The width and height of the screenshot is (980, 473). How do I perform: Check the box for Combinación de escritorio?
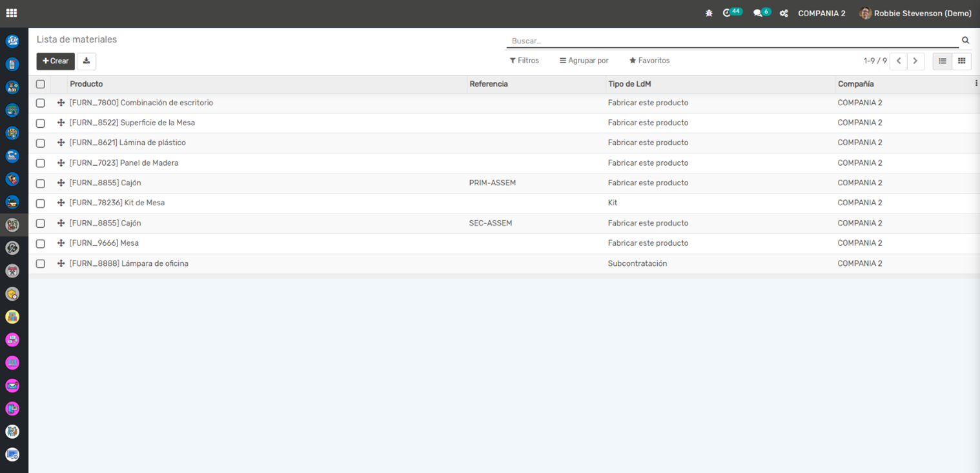click(x=41, y=103)
